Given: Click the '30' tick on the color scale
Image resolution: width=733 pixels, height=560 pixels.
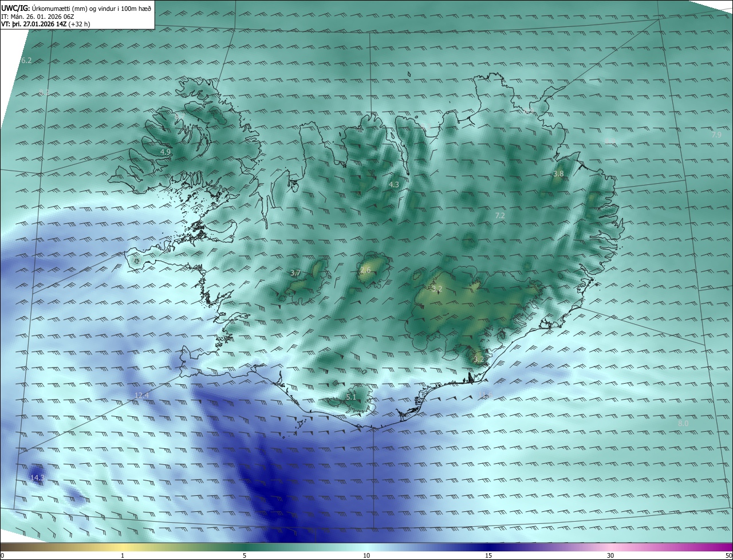Looking at the screenshot, I should [610, 555].
